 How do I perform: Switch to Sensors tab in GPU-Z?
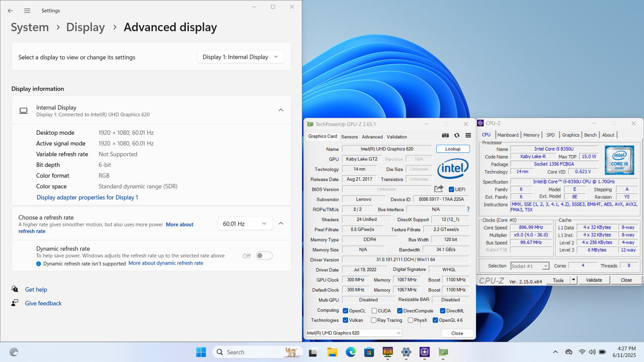349,137
